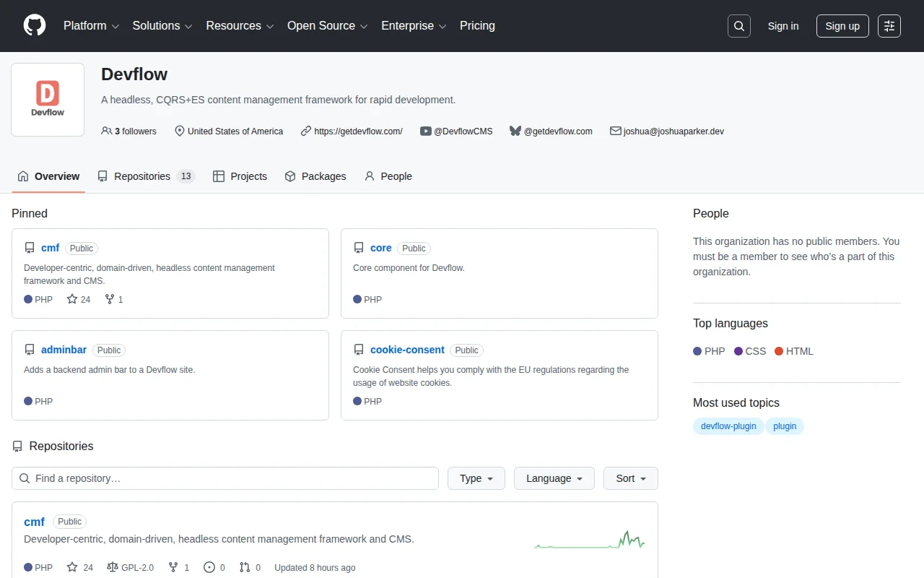
Task: Click the 3 followers text
Action: click(136, 131)
